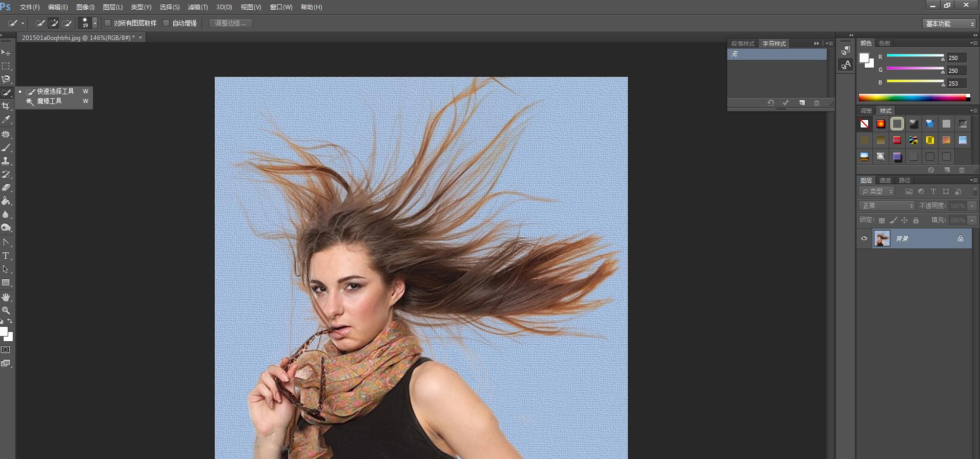Toggle the pixel layer filter

pos(909,192)
